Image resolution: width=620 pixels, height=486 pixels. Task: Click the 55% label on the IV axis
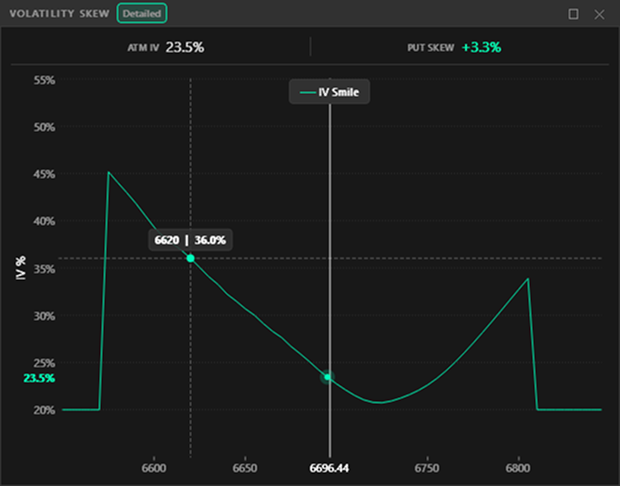pos(42,80)
